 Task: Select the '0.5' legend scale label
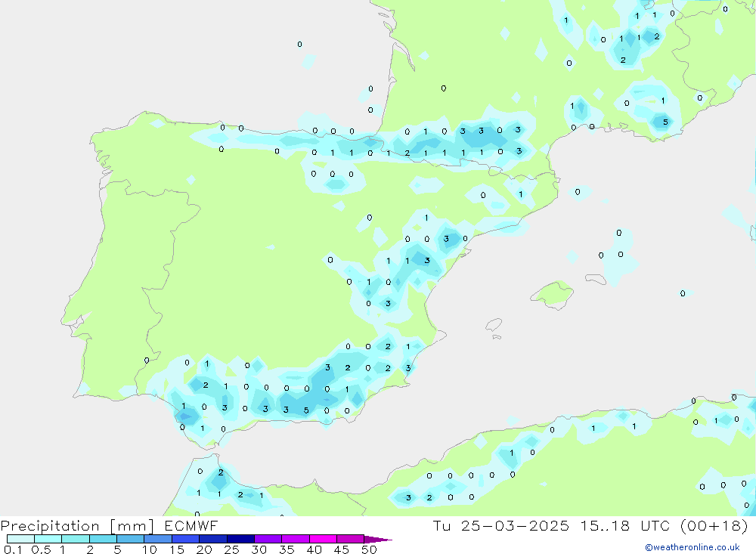pyautogui.click(x=42, y=549)
